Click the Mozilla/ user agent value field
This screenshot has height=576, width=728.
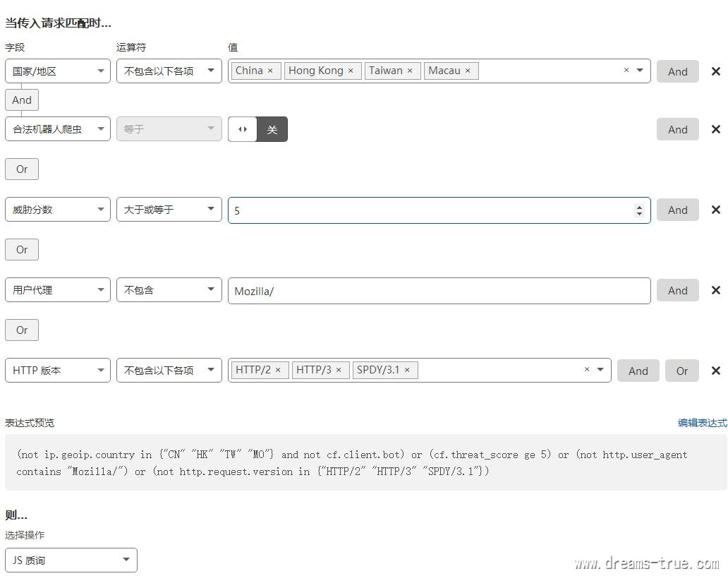(439, 291)
